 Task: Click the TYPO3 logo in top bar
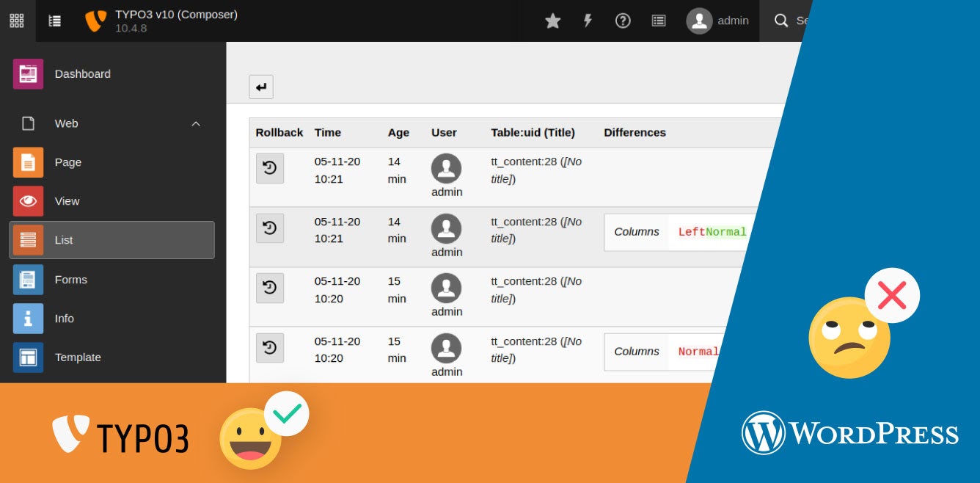tap(95, 21)
